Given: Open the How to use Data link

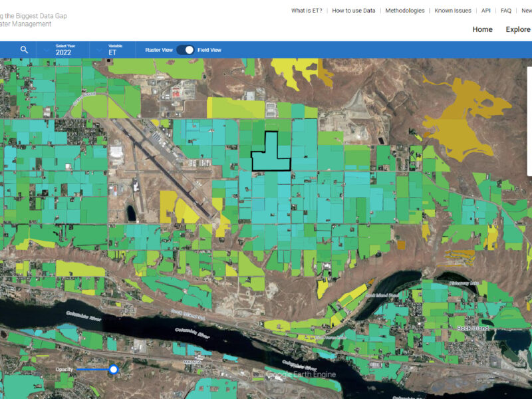Looking at the screenshot, I should click(x=353, y=11).
